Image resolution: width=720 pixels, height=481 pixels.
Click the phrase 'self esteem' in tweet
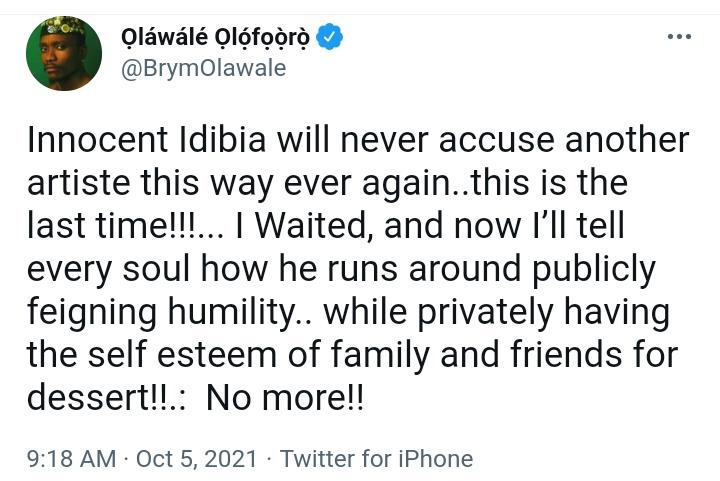coord(182,355)
